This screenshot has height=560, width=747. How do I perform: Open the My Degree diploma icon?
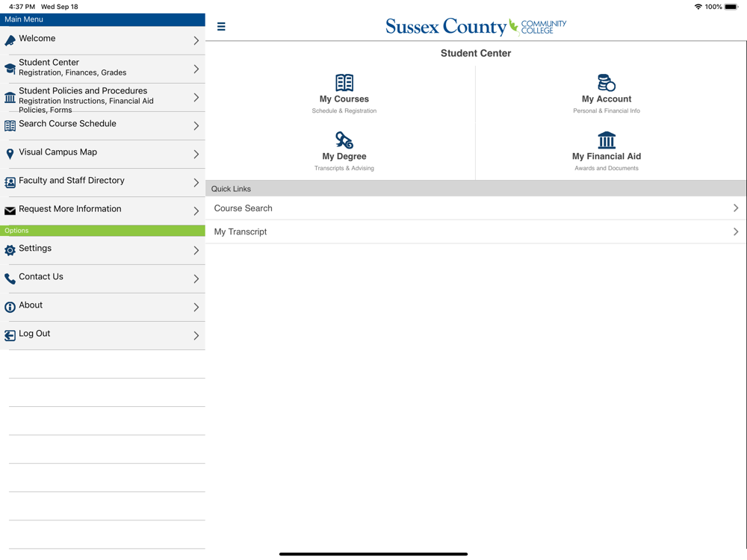pos(344,140)
